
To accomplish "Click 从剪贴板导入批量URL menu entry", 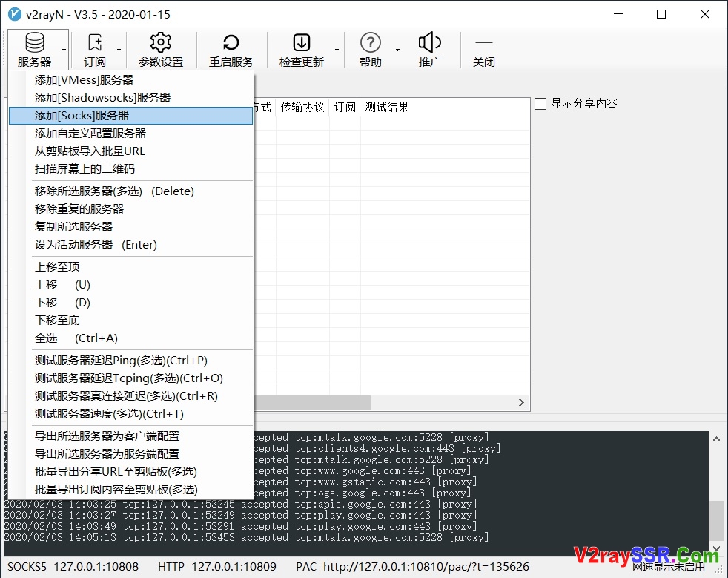I will (x=90, y=151).
